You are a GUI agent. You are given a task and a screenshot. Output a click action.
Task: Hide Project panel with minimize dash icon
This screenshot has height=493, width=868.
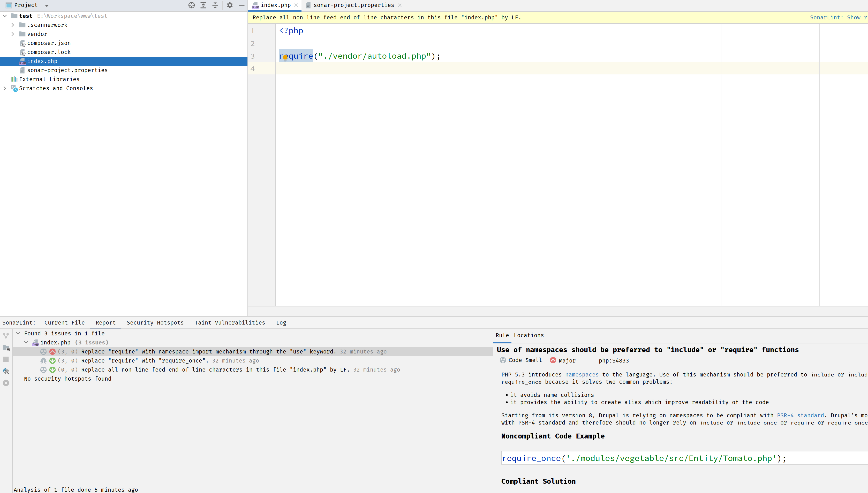tap(241, 5)
